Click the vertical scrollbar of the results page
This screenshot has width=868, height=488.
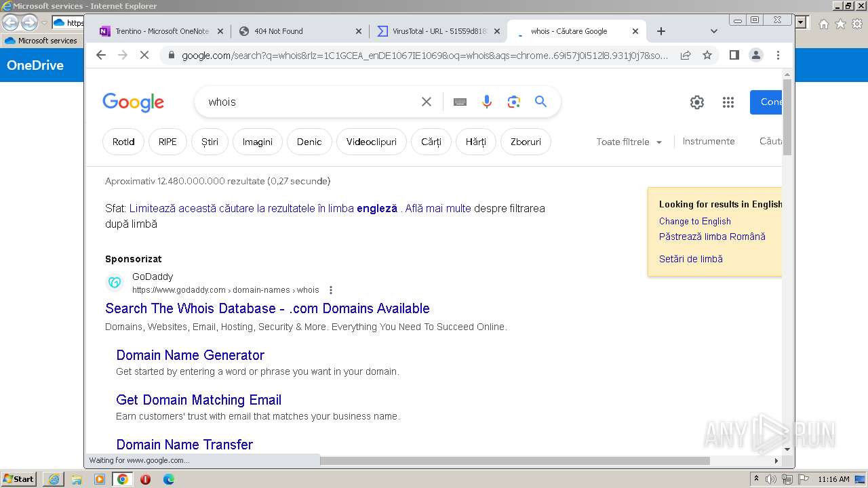(x=787, y=117)
